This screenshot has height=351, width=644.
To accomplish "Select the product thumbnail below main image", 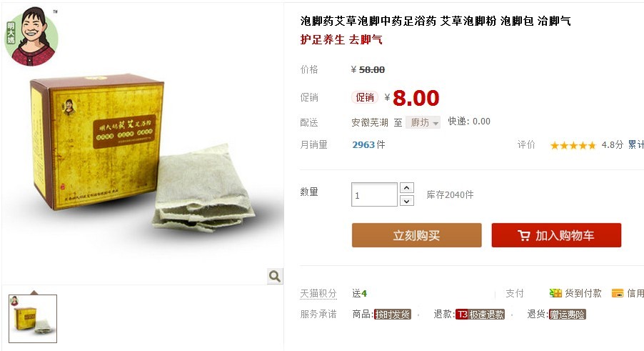I will pyautogui.click(x=33, y=319).
